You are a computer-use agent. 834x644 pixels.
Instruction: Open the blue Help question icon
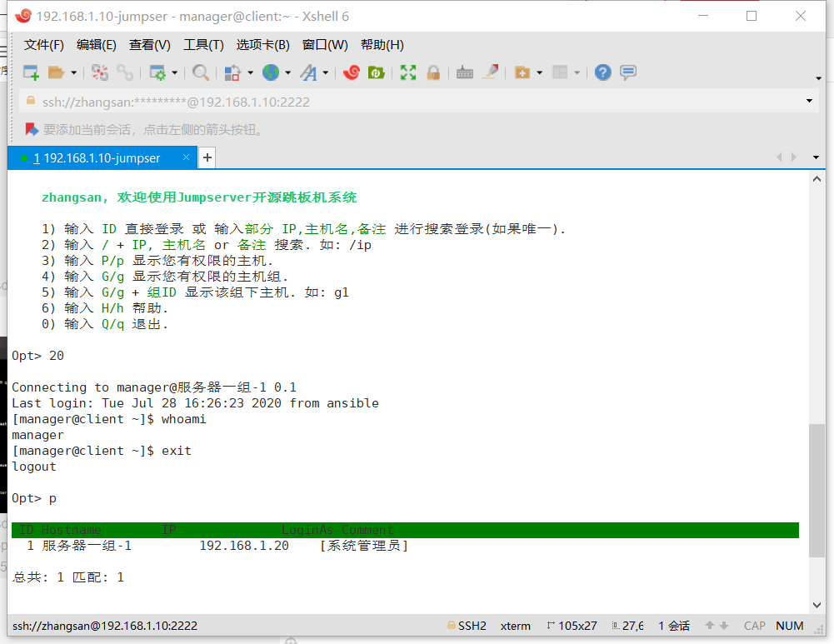(x=602, y=72)
